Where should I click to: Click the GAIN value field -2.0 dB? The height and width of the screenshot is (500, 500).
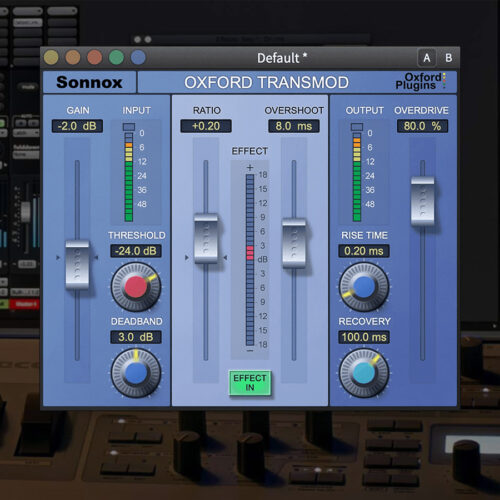(77, 126)
